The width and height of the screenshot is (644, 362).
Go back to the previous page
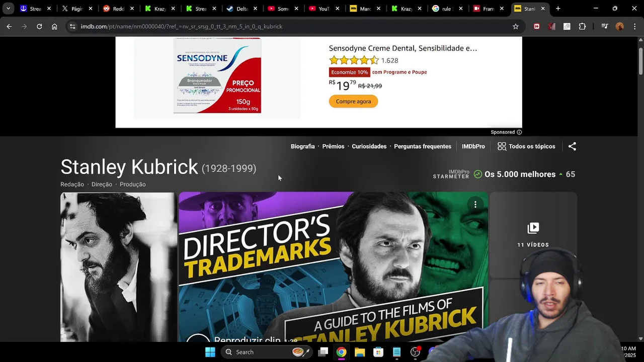coord(9,27)
